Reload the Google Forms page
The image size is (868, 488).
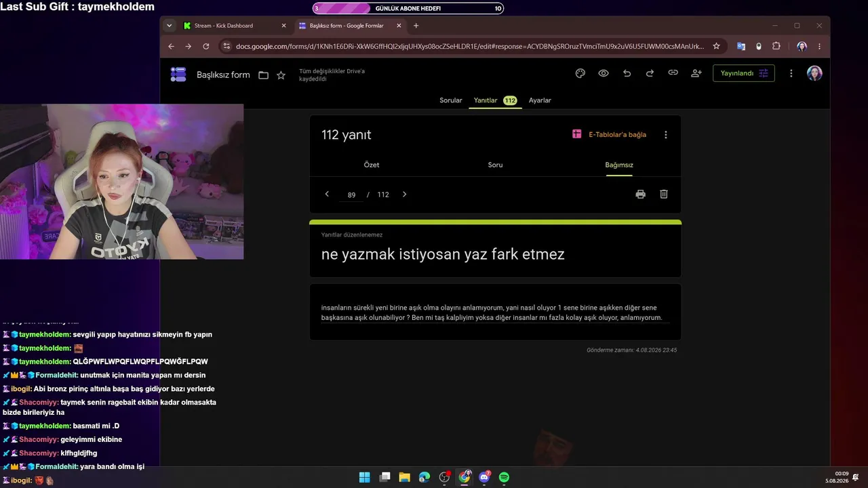[x=206, y=46]
